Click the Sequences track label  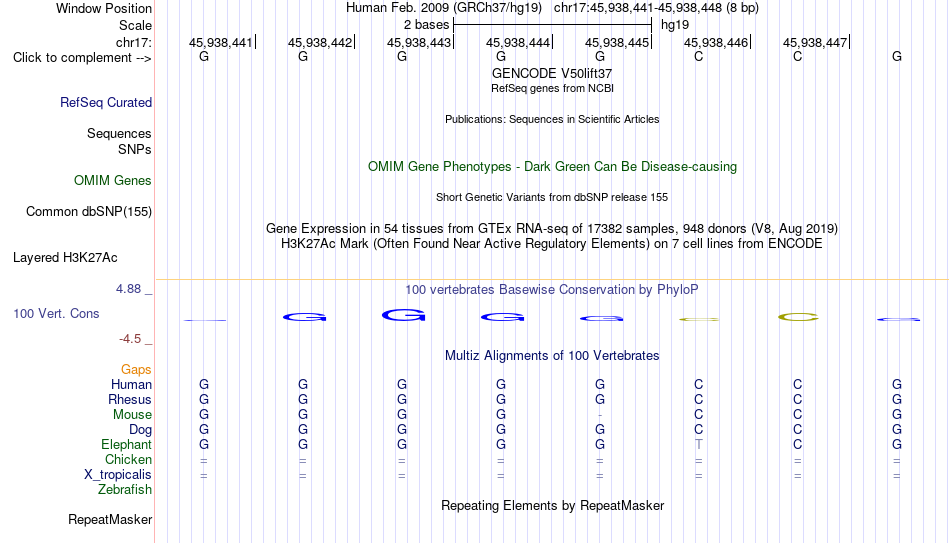point(119,133)
